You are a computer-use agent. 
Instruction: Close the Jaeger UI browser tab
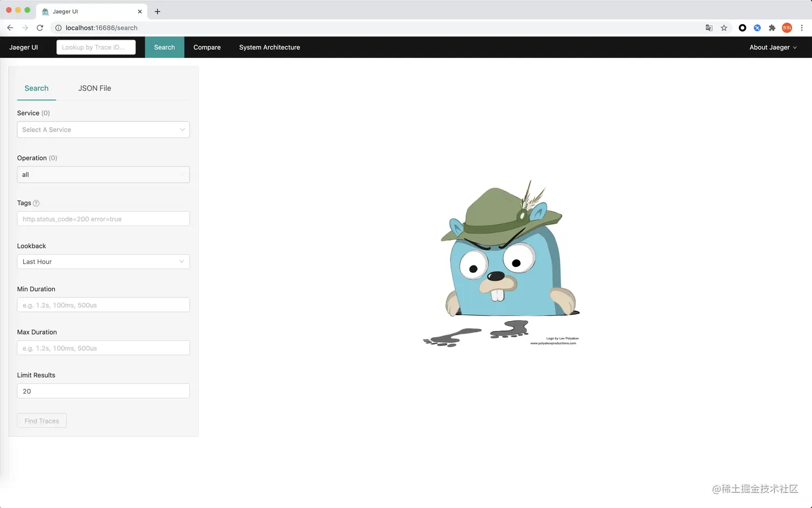click(140, 11)
